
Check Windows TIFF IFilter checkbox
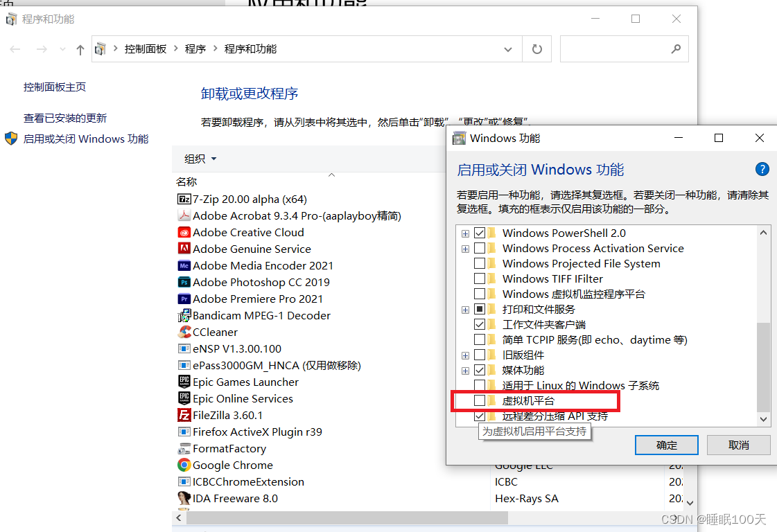click(479, 278)
